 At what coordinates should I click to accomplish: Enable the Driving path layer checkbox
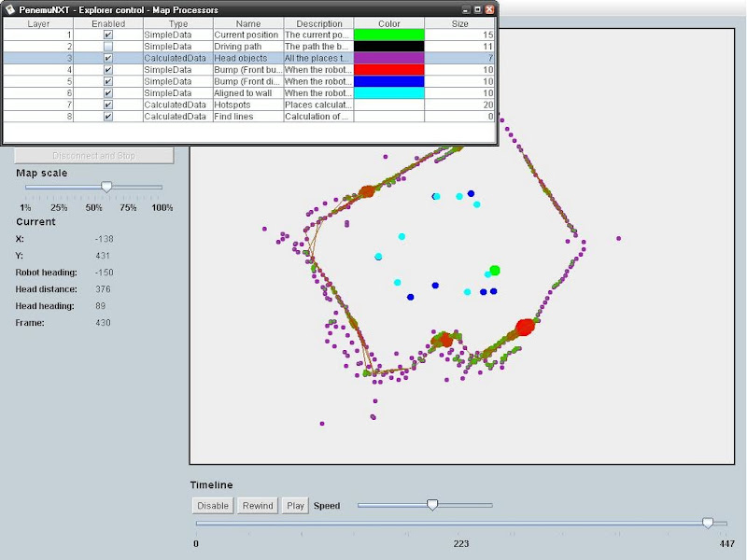(108, 46)
